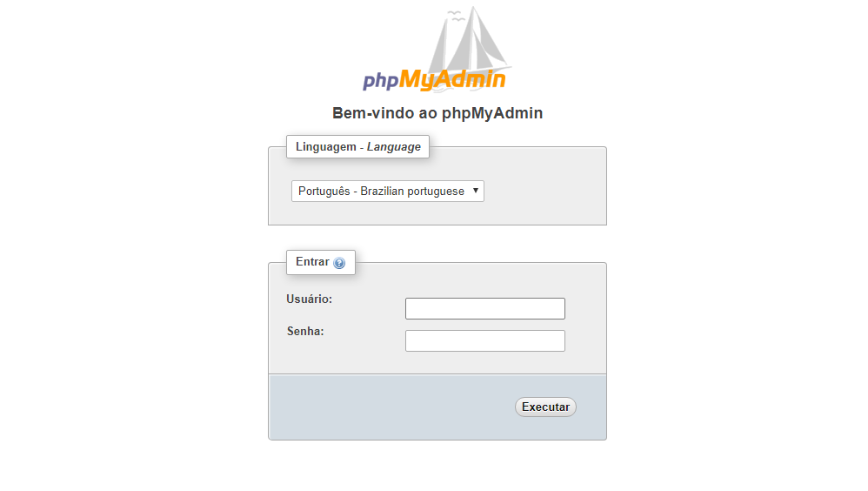
Task: Click the seagulls above the sailboat
Action: [456, 16]
